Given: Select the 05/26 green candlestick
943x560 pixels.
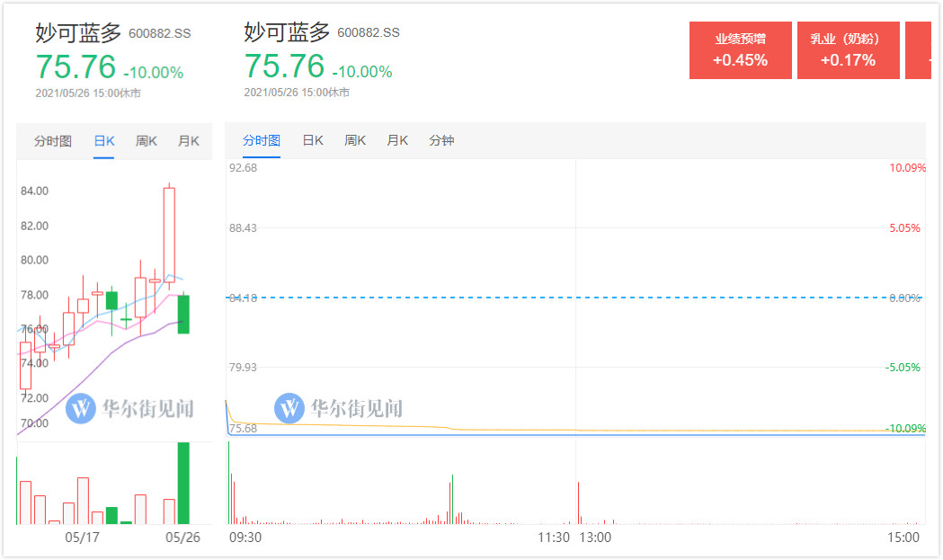Looking at the screenshot, I should (x=183, y=314).
